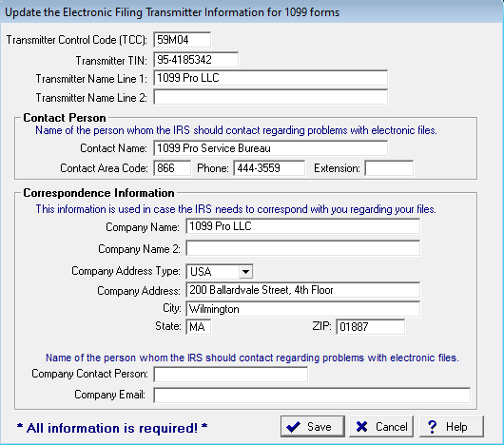Focus the Transmitter Name Line 2 field

pos(270,97)
